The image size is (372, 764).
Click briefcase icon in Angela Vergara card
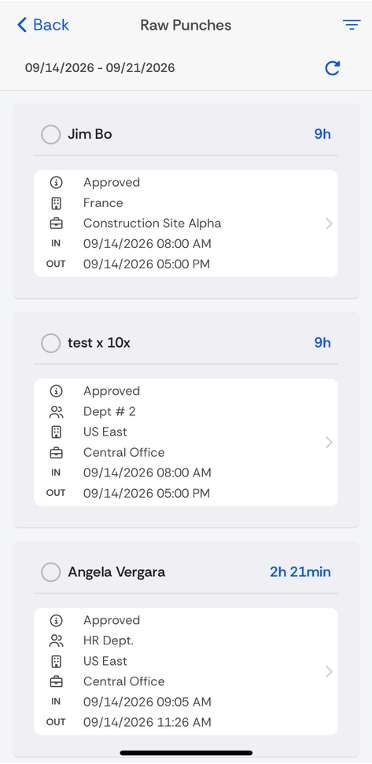(57, 682)
